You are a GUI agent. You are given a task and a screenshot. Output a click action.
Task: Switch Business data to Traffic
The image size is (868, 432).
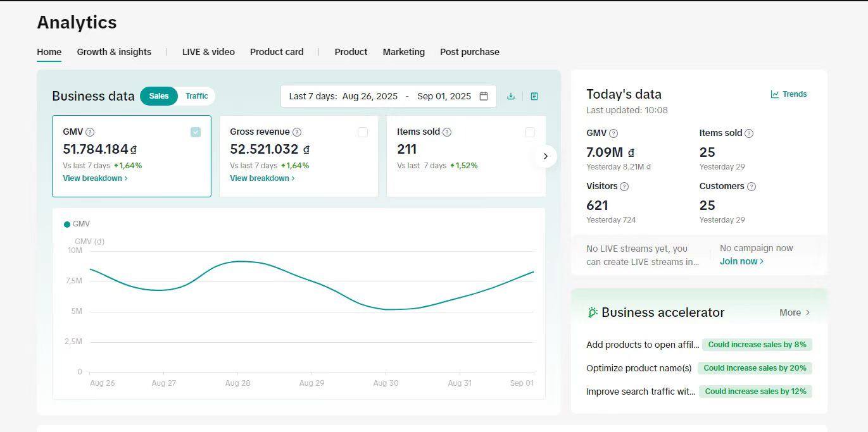(x=196, y=96)
